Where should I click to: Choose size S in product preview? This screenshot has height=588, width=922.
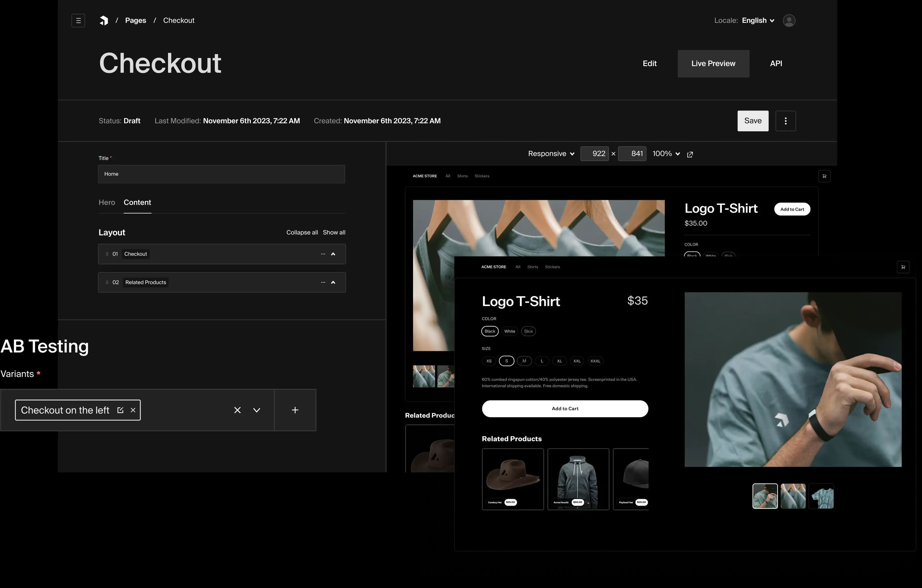pyautogui.click(x=506, y=361)
